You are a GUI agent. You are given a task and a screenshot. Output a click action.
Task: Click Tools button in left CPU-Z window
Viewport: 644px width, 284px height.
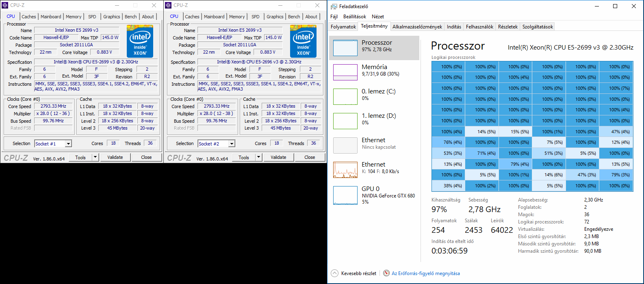click(80, 157)
